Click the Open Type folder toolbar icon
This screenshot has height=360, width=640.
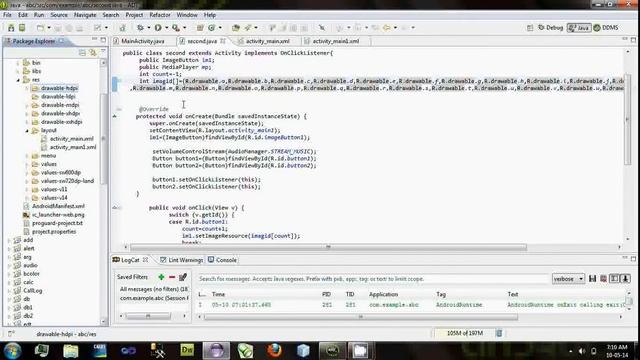(236, 28)
